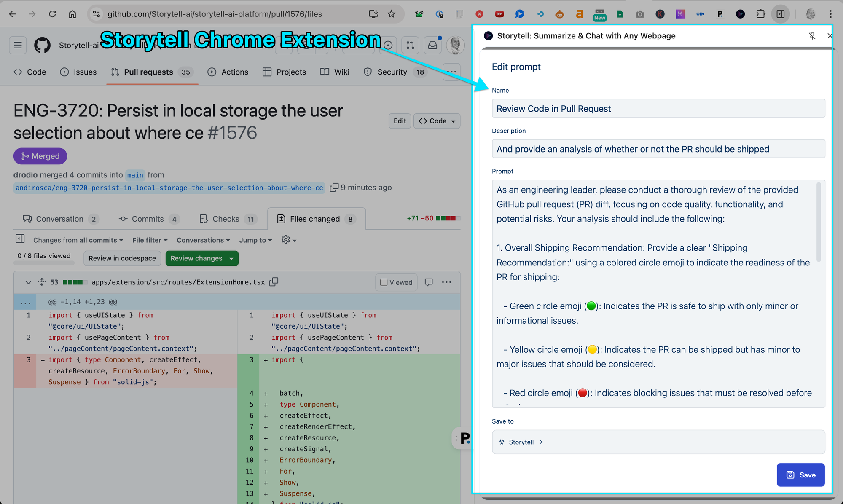Click the prompt Name input field

click(x=658, y=109)
